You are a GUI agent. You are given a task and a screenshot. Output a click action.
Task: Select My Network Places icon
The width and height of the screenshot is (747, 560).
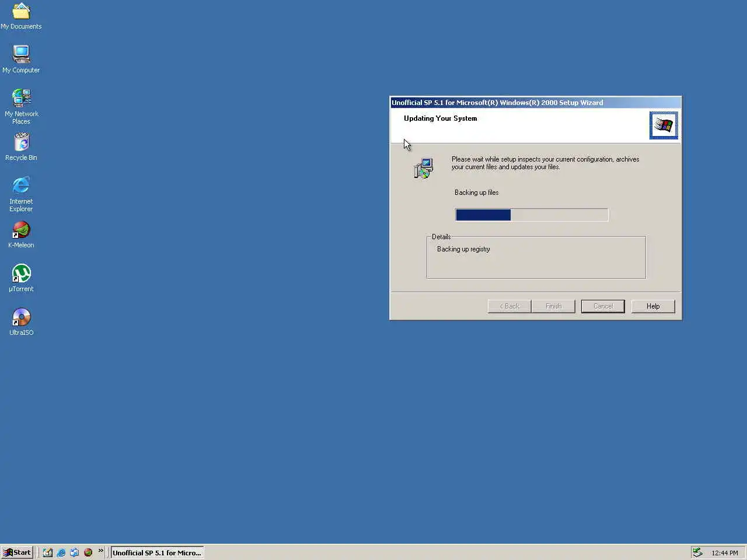21,106
